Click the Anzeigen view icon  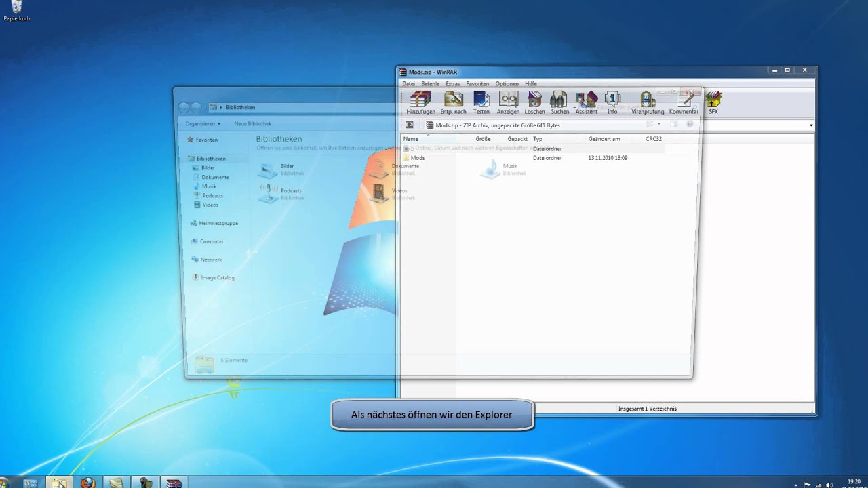[x=508, y=102]
